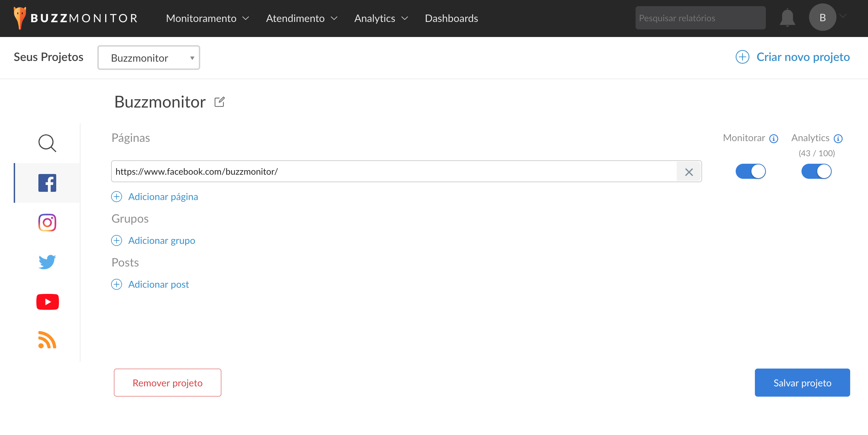868x435 pixels.
Task: Click Adicionar página link
Action: pos(163,197)
